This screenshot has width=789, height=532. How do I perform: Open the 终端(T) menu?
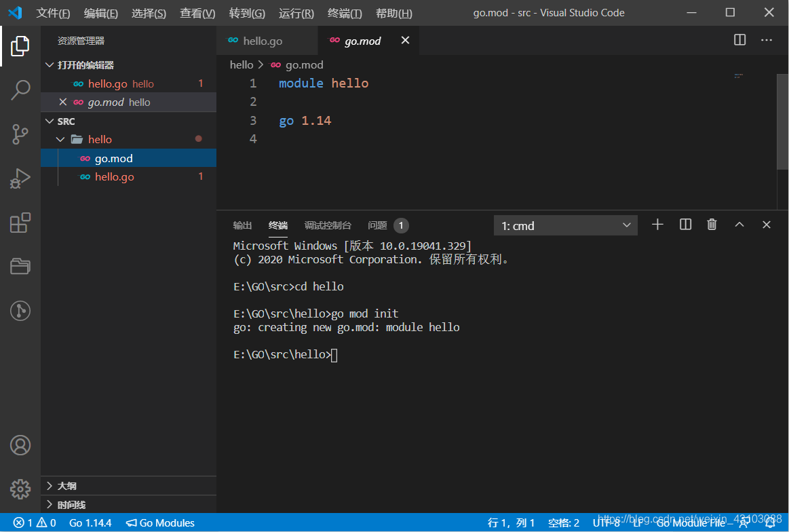coord(345,13)
